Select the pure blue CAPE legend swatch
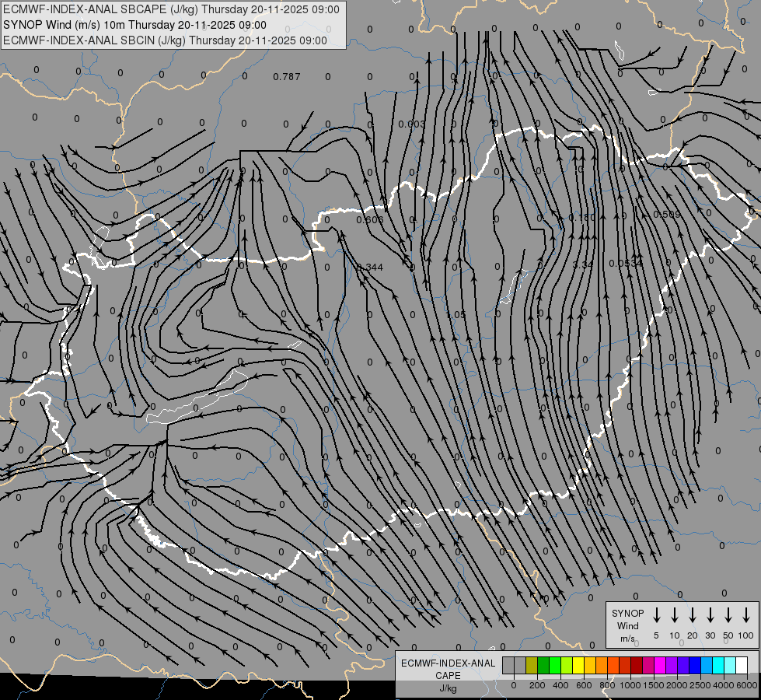This screenshot has width=761, height=700. pos(696,666)
